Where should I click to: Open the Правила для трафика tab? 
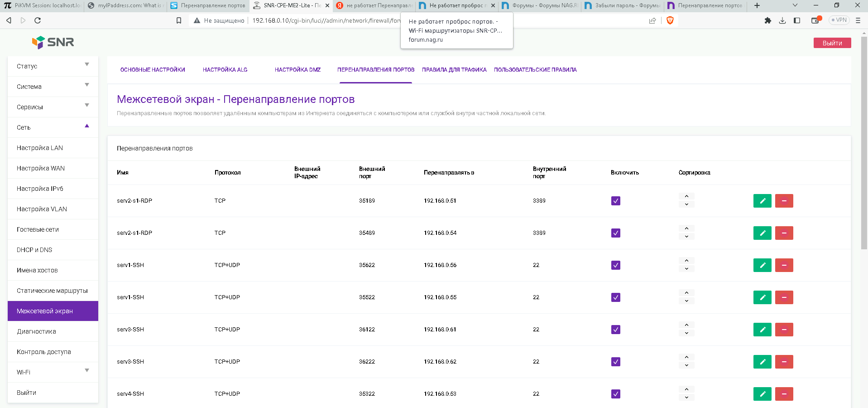454,70
